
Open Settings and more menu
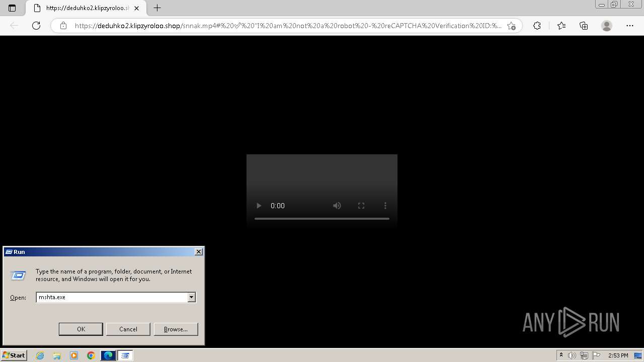[x=630, y=26]
